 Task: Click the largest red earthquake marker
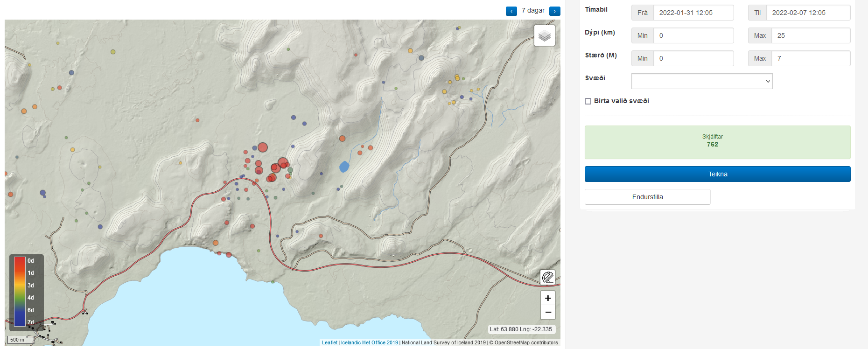pos(263,147)
